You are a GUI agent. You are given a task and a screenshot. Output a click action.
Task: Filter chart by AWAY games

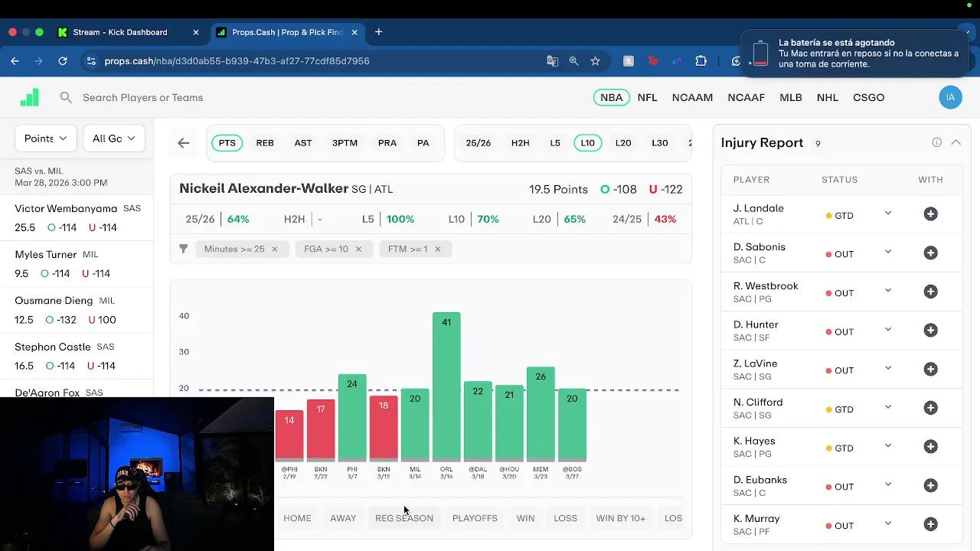point(343,518)
